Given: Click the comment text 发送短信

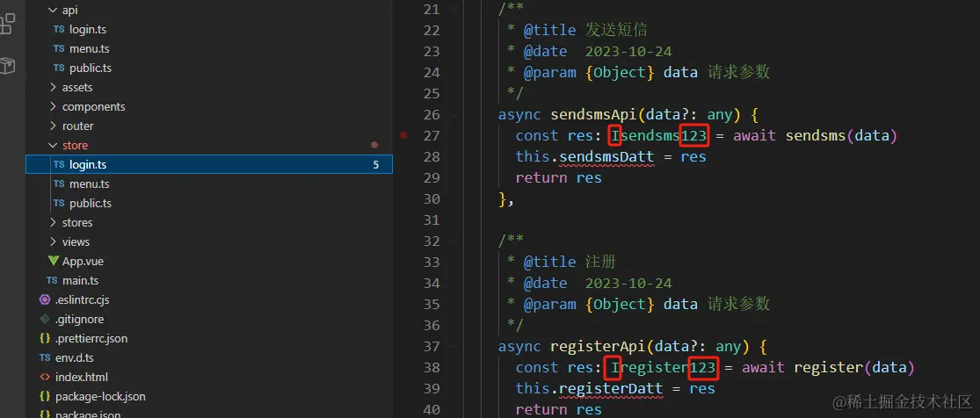Looking at the screenshot, I should pos(615,30).
